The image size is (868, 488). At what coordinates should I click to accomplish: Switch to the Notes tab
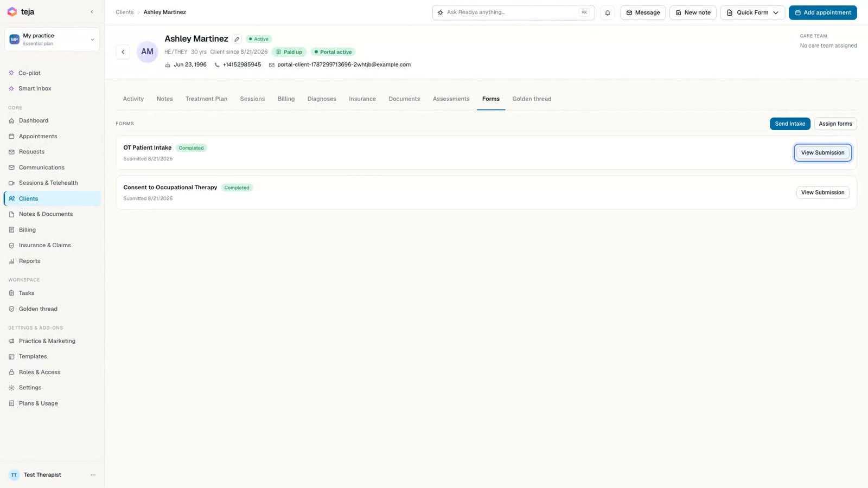tap(165, 99)
